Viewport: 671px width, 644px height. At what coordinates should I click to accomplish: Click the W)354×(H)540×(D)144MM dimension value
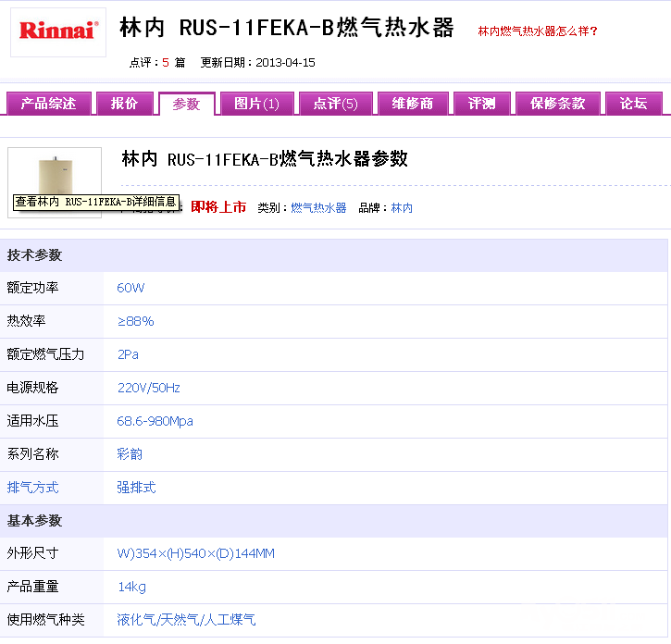pos(195,553)
